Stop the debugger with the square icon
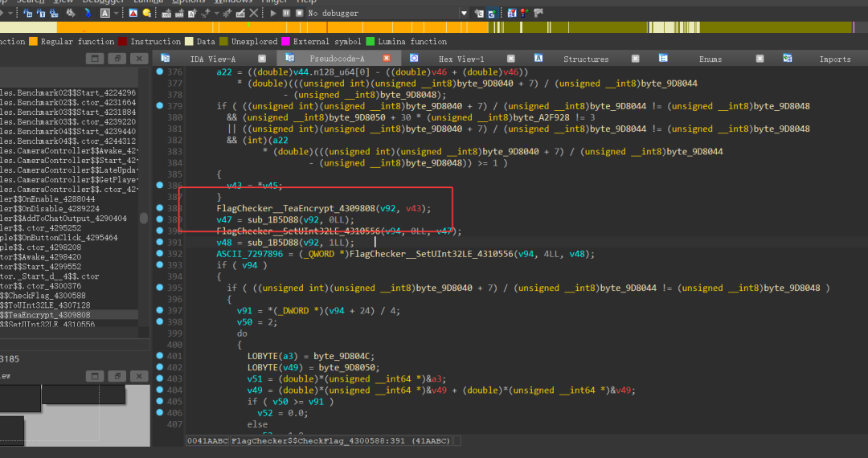This screenshot has height=458, width=868. [x=300, y=13]
